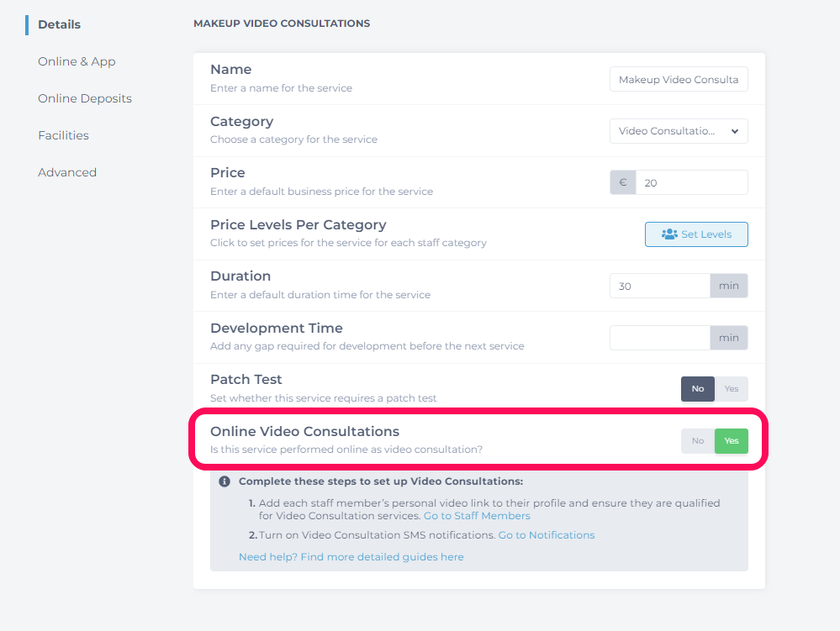840x631 pixels.
Task: Enable Online Video Consultations with Yes
Action: point(732,441)
